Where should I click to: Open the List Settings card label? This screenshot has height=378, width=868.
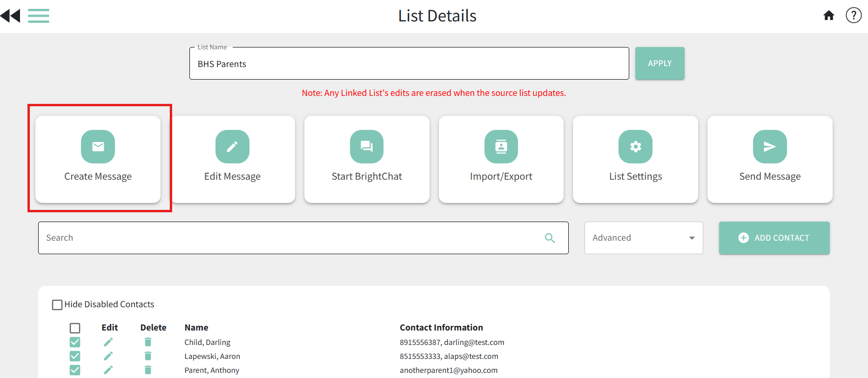pyautogui.click(x=635, y=176)
